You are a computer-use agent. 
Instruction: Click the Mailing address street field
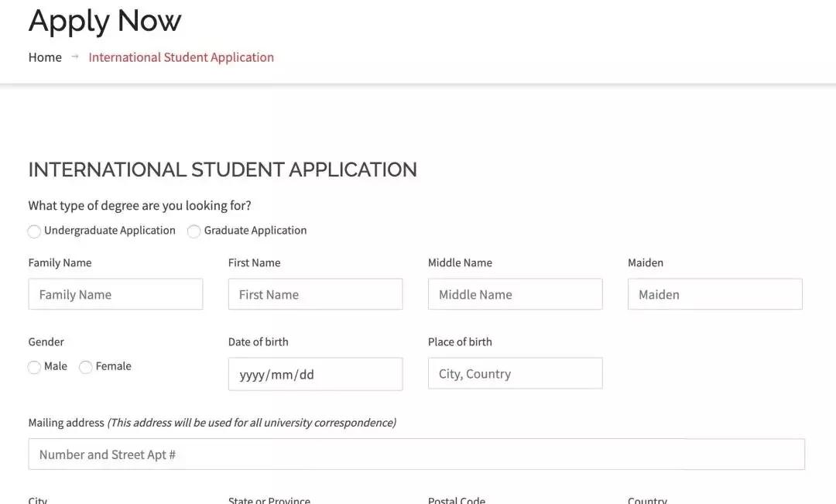coord(416,454)
